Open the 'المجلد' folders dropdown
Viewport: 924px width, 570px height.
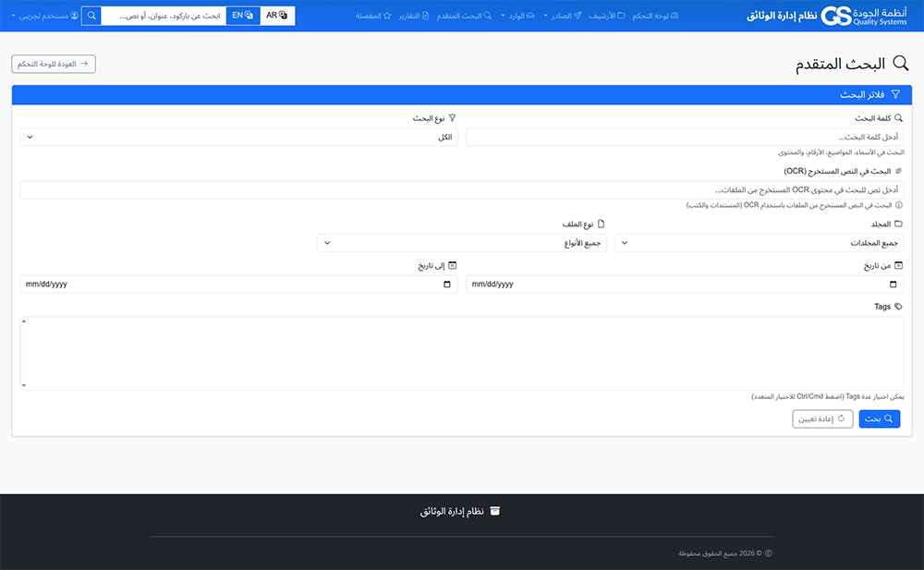tap(759, 243)
